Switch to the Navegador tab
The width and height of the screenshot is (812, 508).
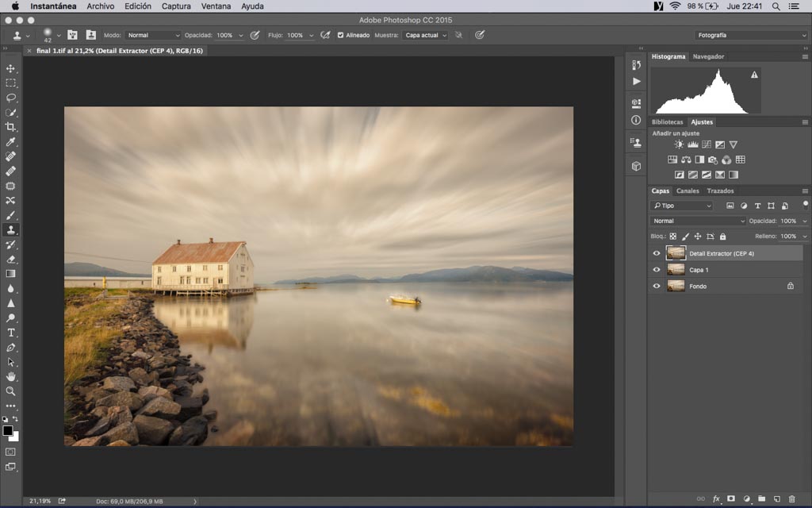[708, 56]
